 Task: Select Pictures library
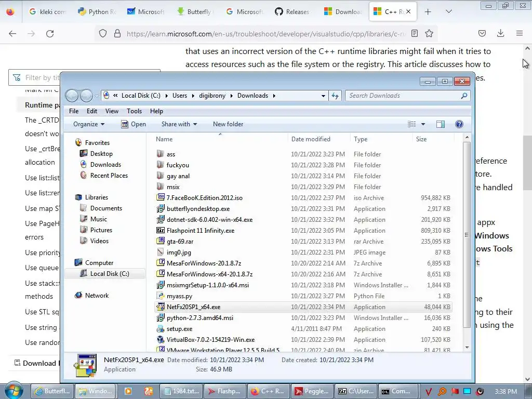[101, 230]
